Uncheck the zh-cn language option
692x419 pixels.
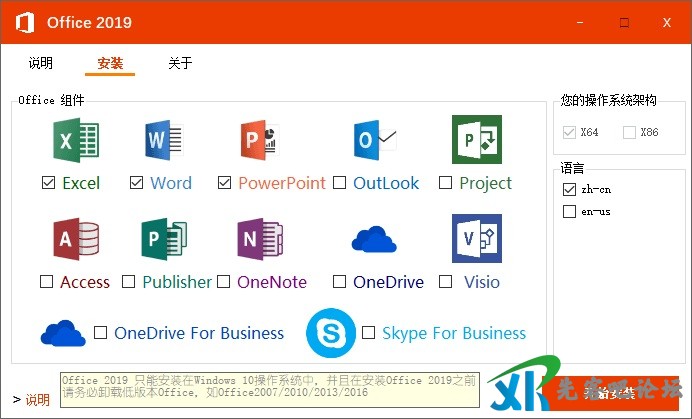pyautogui.click(x=570, y=189)
